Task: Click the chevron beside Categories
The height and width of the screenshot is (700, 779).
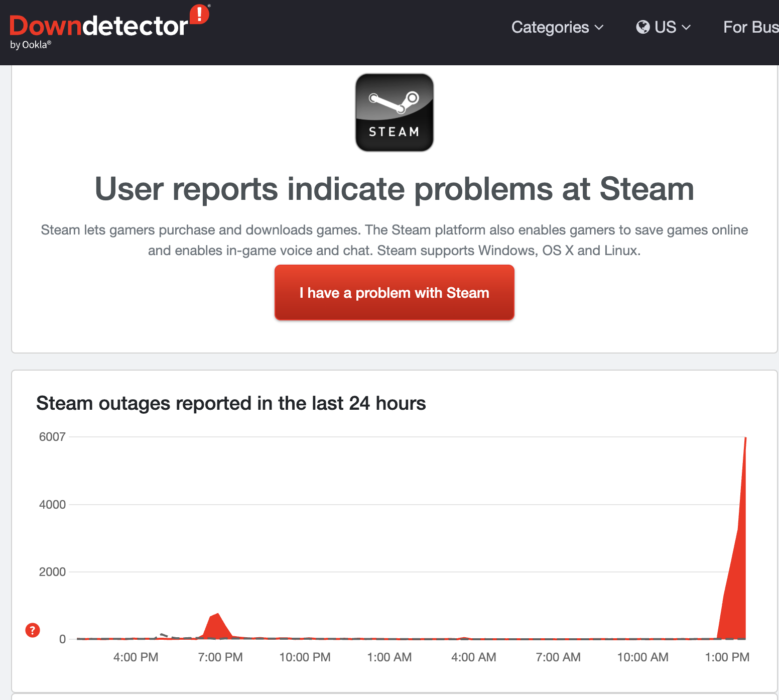Action: [x=599, y=28]
